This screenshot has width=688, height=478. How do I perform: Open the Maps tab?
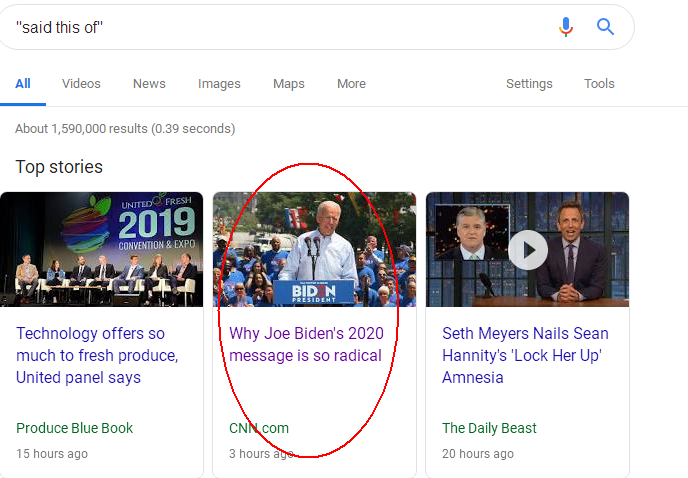click(x=289, y=83)
